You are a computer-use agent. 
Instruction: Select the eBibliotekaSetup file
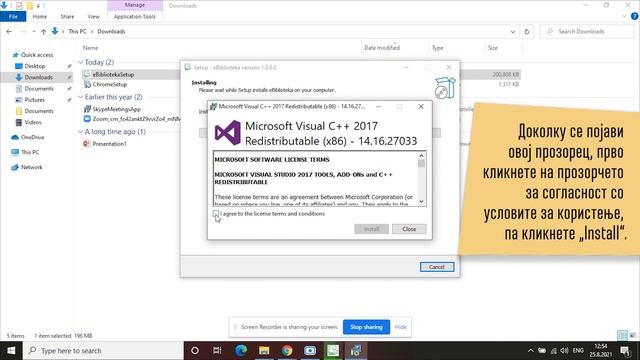coord(113,74)
